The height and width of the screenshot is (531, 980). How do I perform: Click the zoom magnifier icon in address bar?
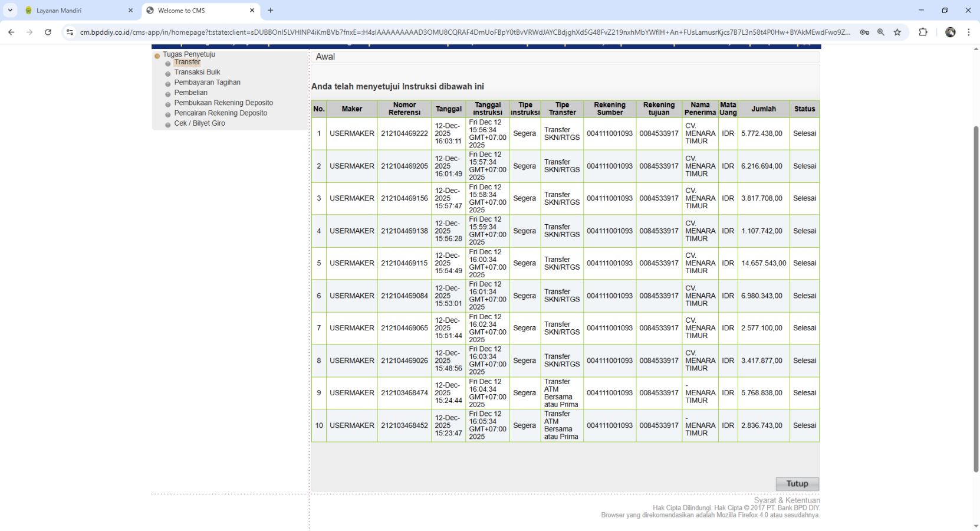click(x=880, y=32)
